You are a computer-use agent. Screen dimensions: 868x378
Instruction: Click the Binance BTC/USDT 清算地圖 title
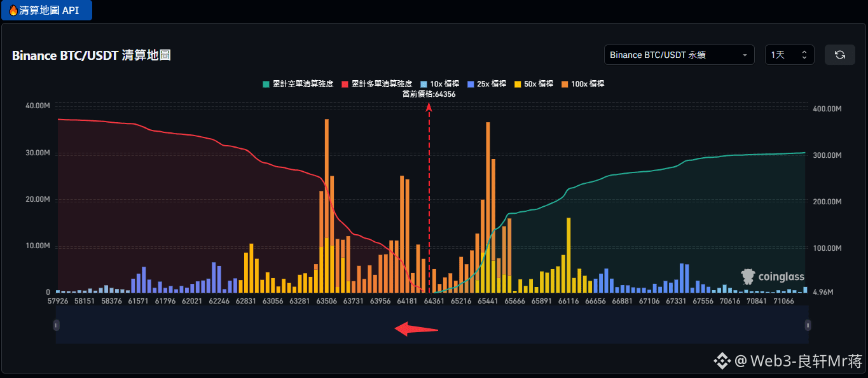(92, 55)
